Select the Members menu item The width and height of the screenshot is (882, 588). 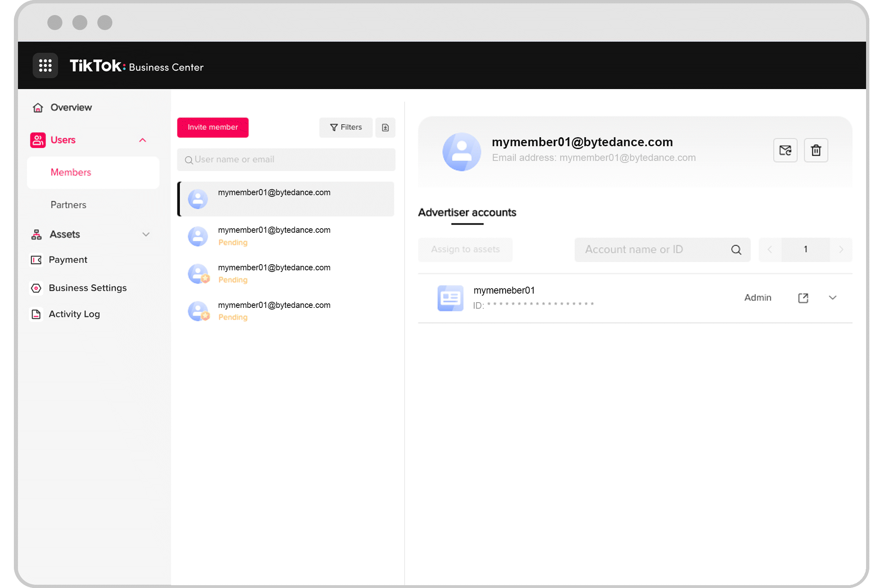(x=71, y=172)
